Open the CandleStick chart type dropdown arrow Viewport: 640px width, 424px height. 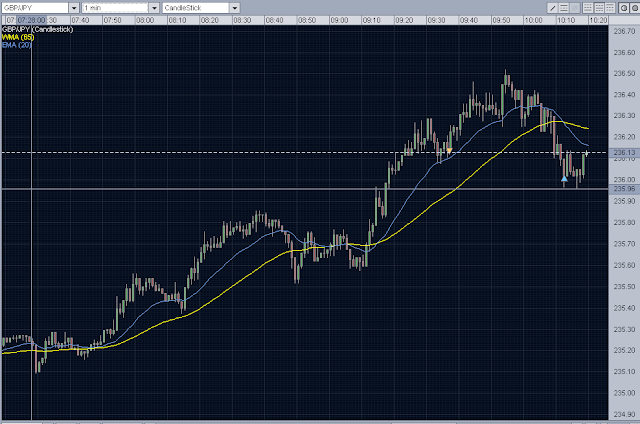234,8
